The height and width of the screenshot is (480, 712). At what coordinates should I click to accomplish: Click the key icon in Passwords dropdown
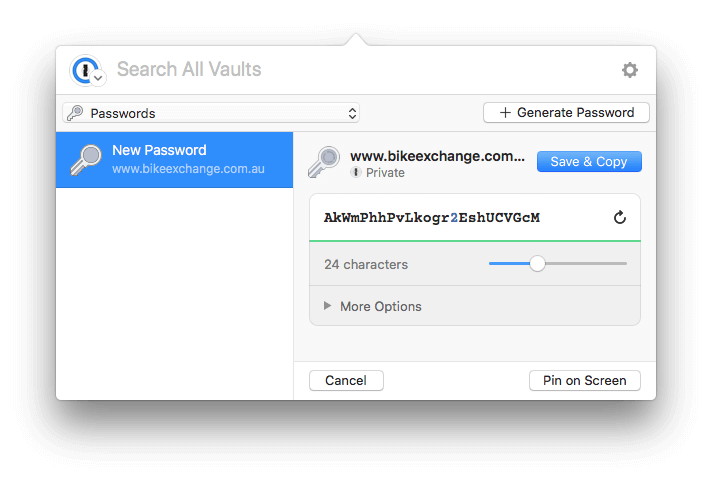[x=75, y=113]
